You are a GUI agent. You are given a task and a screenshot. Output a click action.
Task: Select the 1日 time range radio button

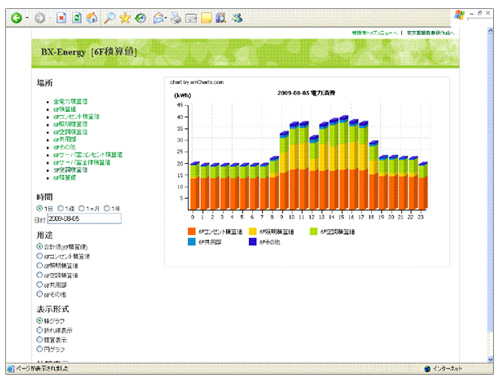point(39,208)
